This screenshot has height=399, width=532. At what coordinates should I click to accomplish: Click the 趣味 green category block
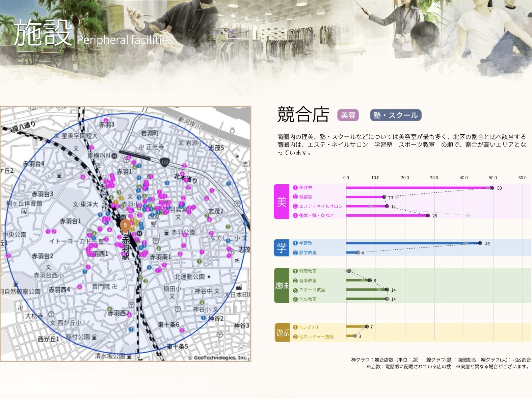[x=282, y=285]
